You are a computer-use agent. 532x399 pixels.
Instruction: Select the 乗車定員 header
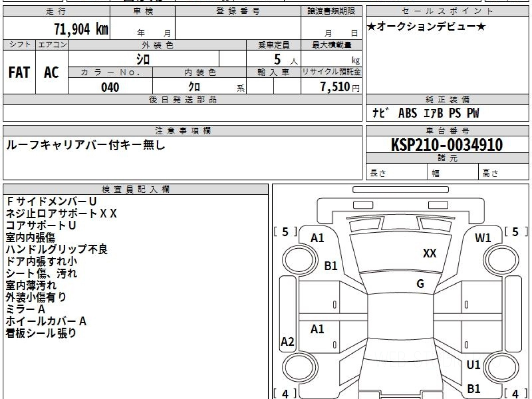tap(274, 45)
